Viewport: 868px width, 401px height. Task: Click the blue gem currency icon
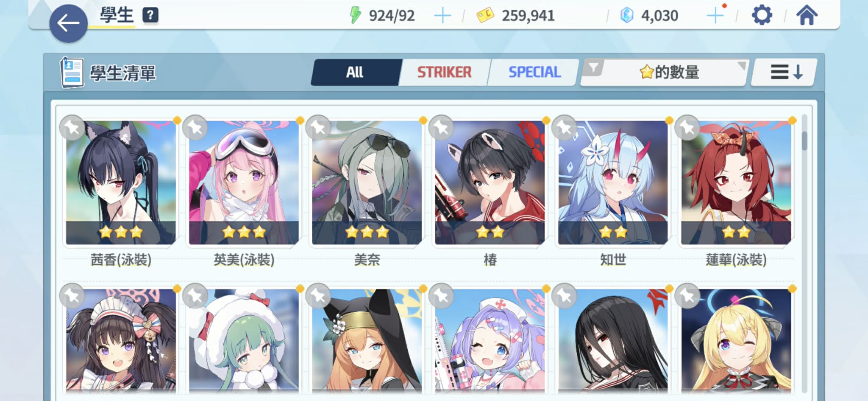coord(626,16)
